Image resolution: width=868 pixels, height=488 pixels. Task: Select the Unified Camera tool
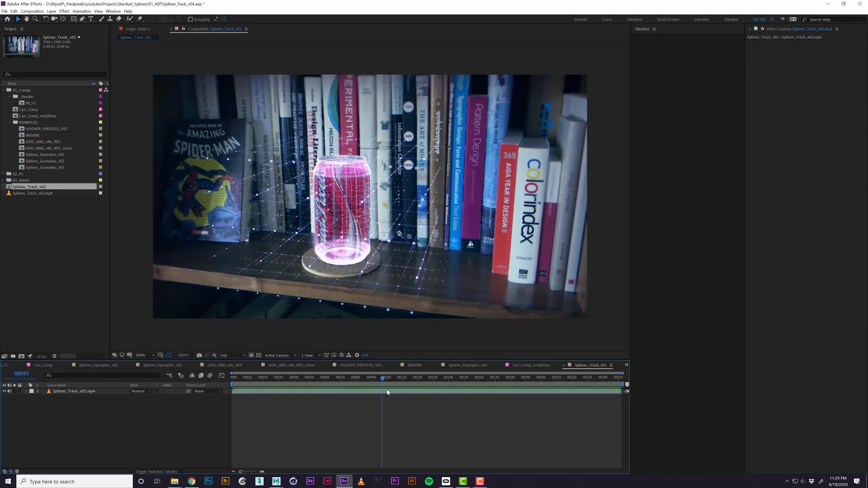click(x=54, y=19)
